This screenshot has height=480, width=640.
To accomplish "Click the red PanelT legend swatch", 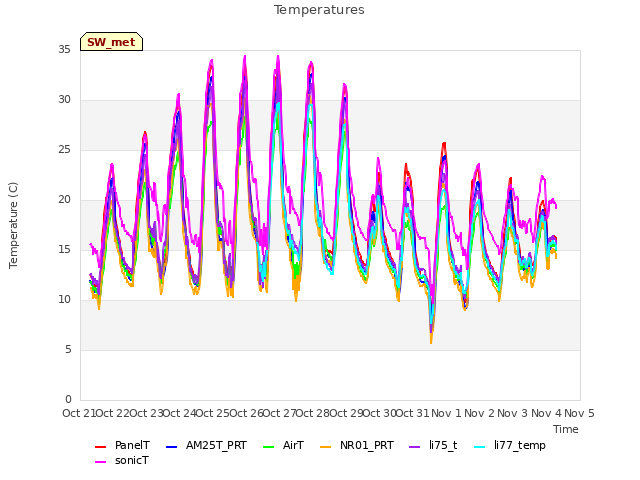I will coord(100,447).
